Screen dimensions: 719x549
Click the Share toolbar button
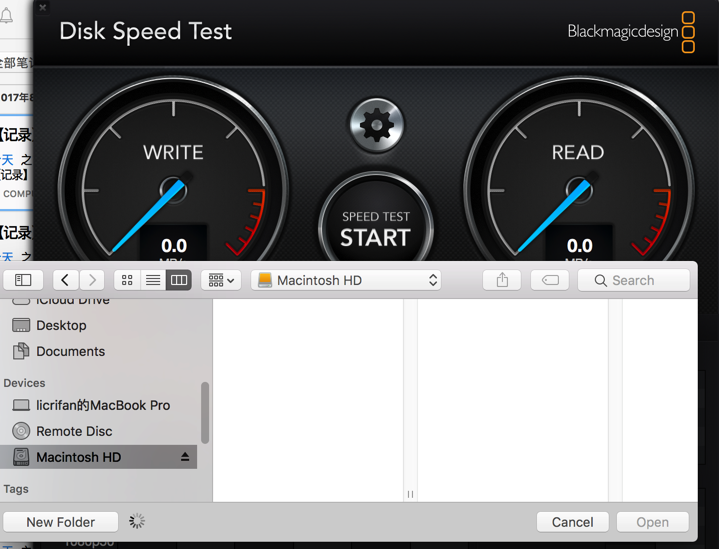(x=502, y=281)
